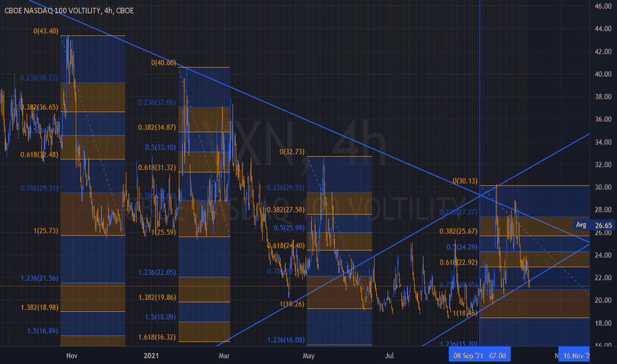Click the 0(40.60) Fibonacci label
Image resolution: width=617 pixels, height=364 pixels.
click(164, 63)
